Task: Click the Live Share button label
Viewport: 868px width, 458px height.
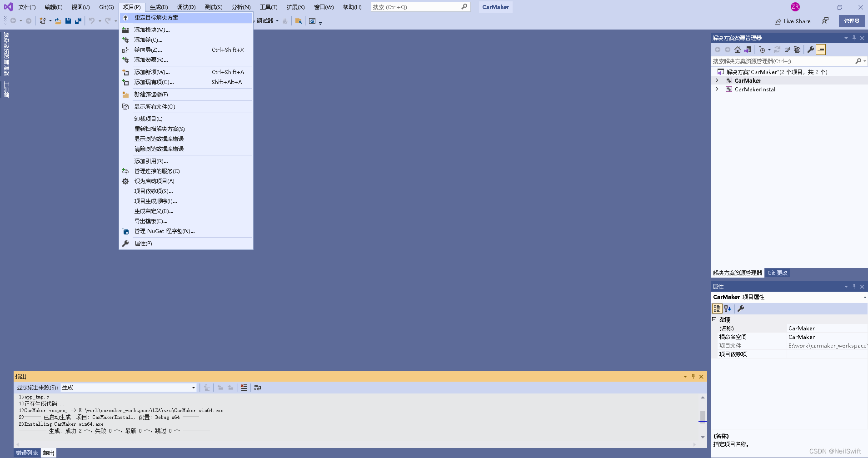Action: [x=797, y=21]
